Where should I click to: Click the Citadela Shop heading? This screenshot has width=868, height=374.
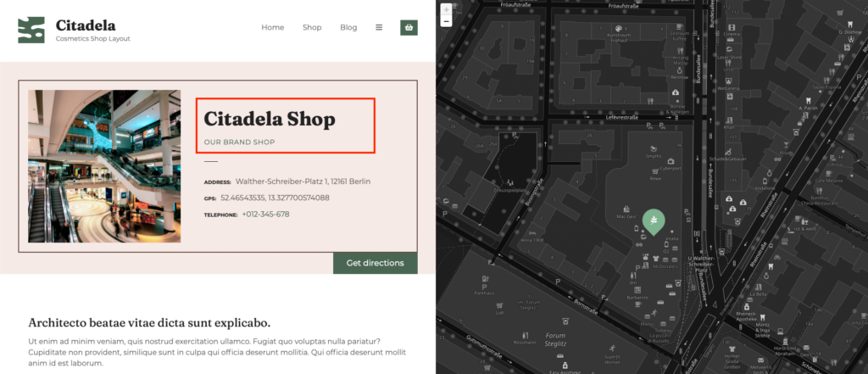270,120
